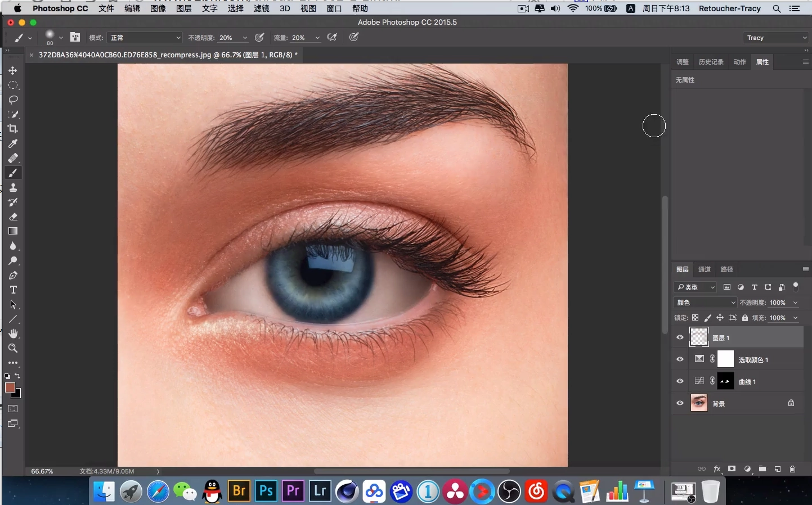The image size is (812, 505).
Task: Open Safari from the Dock
Action: pyautogui.click(x=158, y=492)
